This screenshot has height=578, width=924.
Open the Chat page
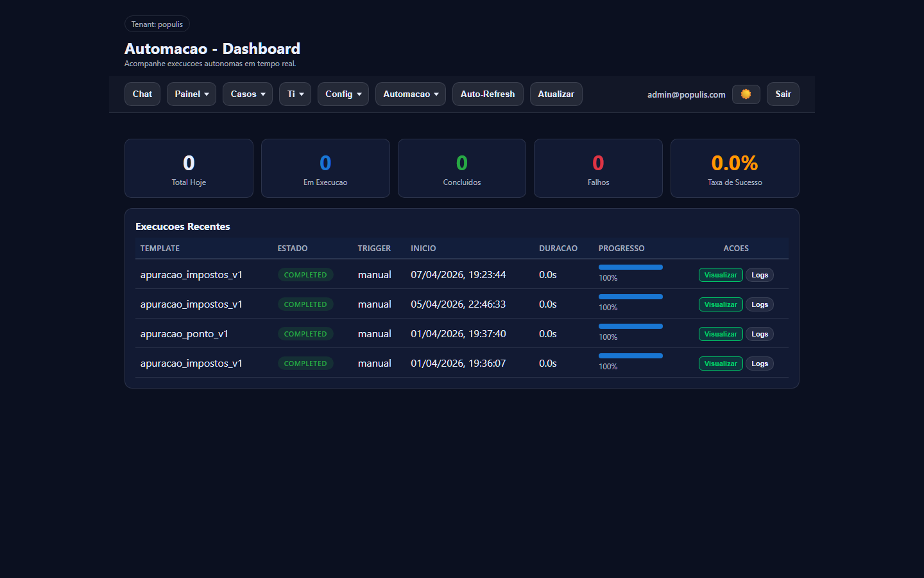(142, 94)
